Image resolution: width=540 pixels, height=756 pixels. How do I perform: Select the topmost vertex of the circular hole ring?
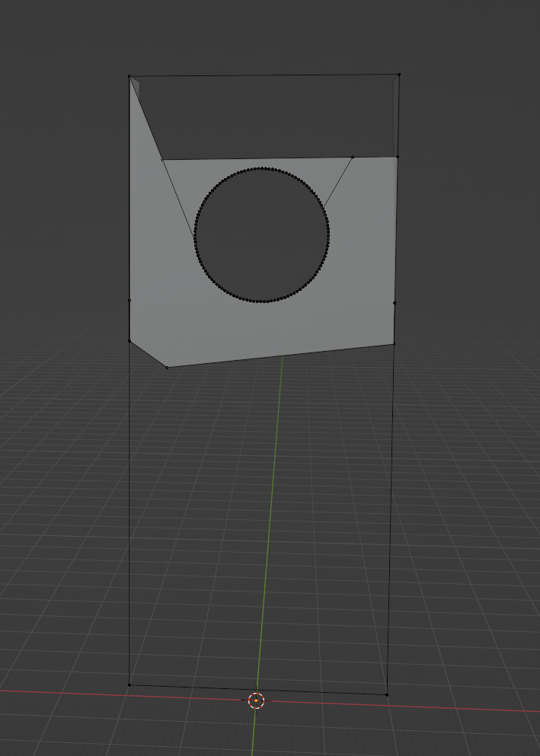tap(261, 168)
